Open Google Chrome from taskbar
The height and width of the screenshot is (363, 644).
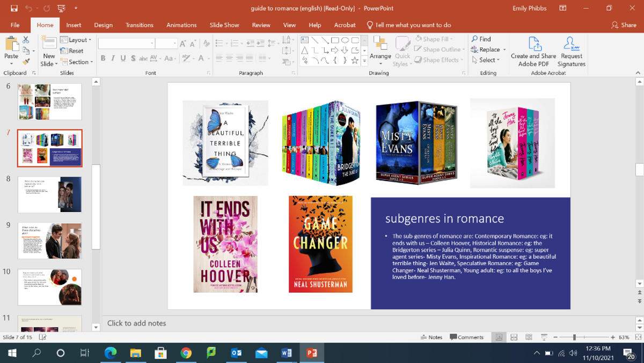(186, 353)
